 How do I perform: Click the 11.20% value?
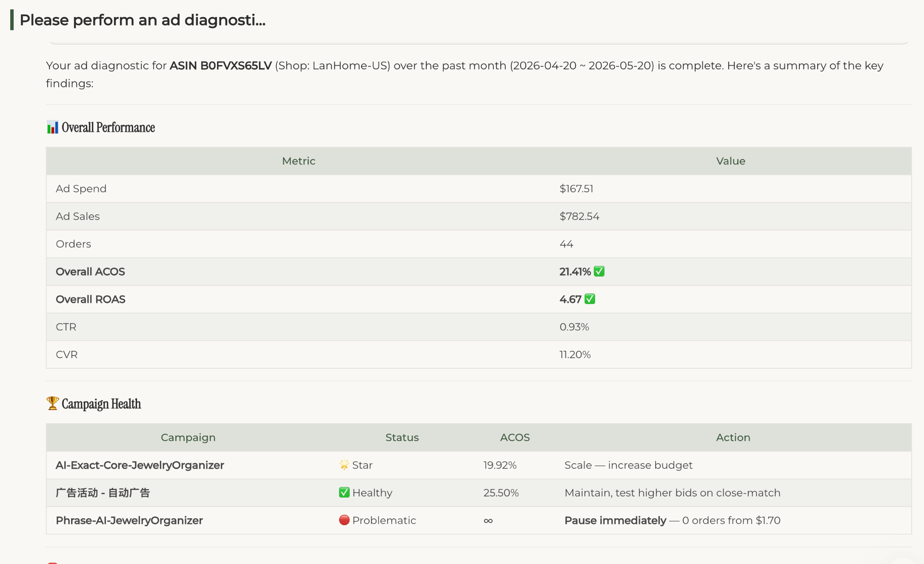575,355
